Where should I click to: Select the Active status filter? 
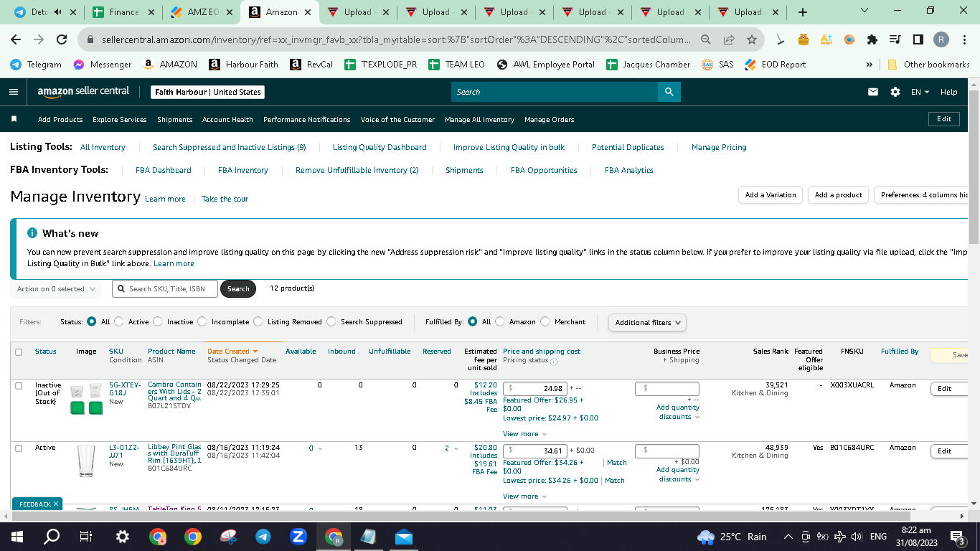pyautogui.click(x=119, y=322)
